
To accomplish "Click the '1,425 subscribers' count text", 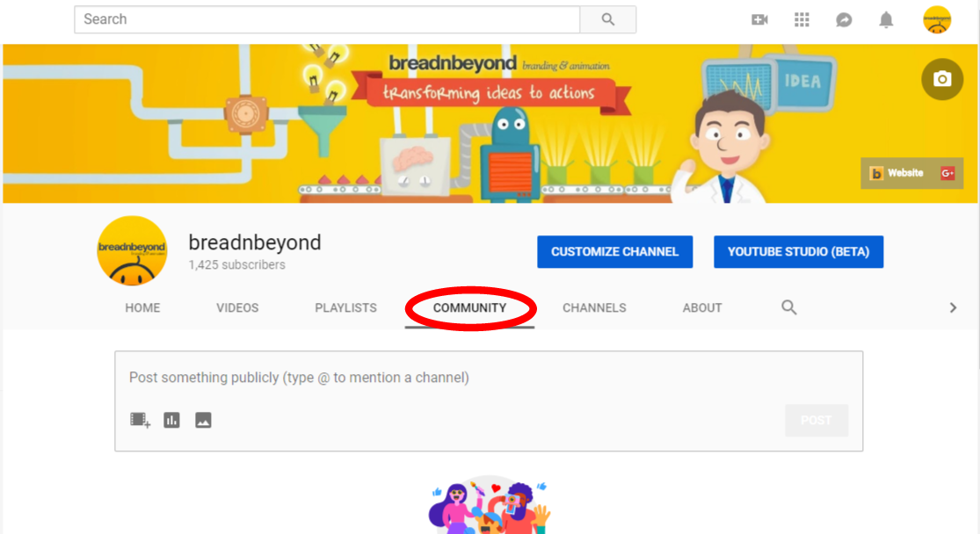I will click(x=237, y=265).
